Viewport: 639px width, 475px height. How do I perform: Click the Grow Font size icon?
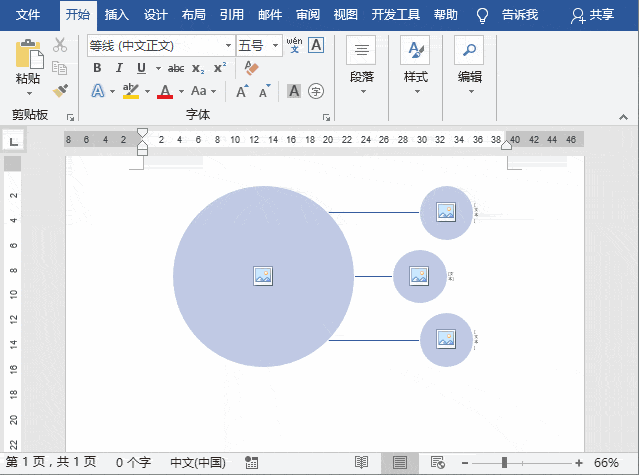pyautogui.click(x=243, y=91)
